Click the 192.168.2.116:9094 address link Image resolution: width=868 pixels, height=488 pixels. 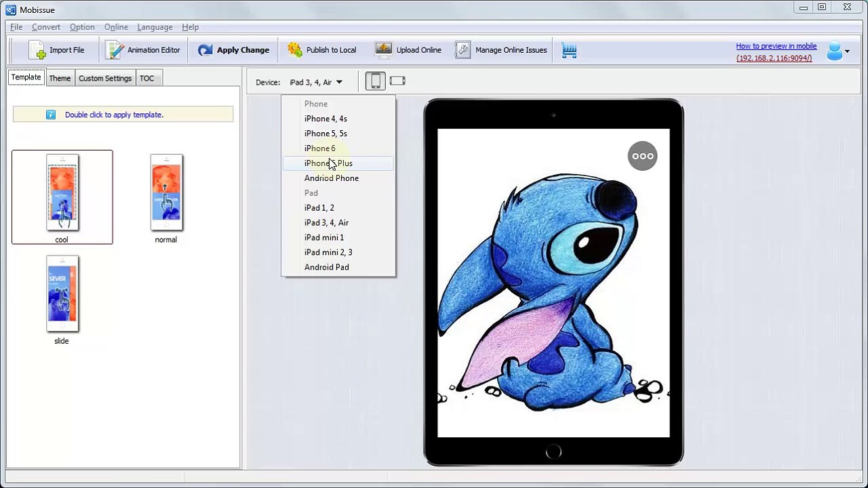(x=774, y=58)
